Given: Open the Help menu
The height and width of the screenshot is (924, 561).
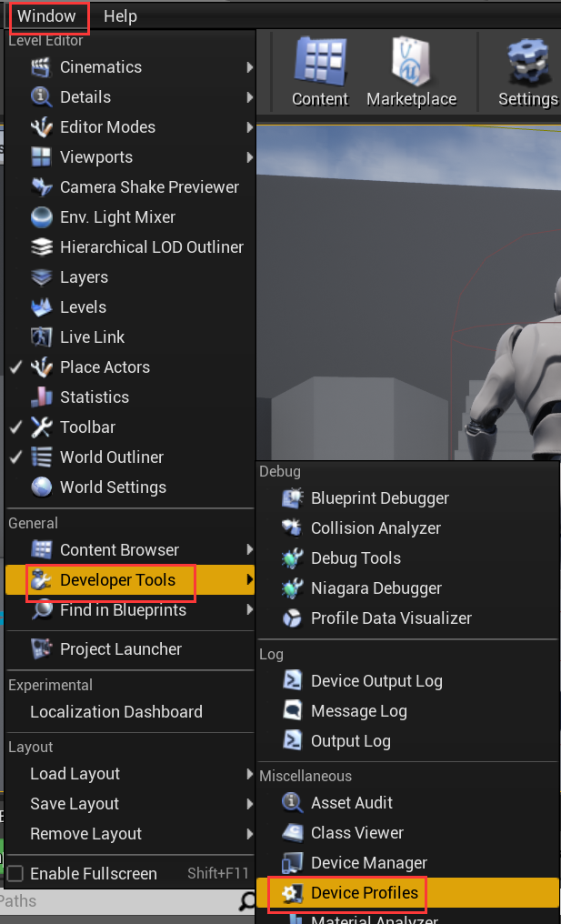Looking at the screenshot, I should (x=120, y=15).
